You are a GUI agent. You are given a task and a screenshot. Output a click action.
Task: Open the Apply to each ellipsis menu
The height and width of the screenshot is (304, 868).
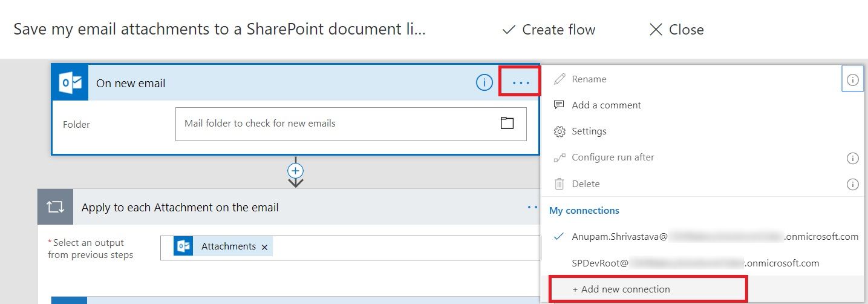533,207
